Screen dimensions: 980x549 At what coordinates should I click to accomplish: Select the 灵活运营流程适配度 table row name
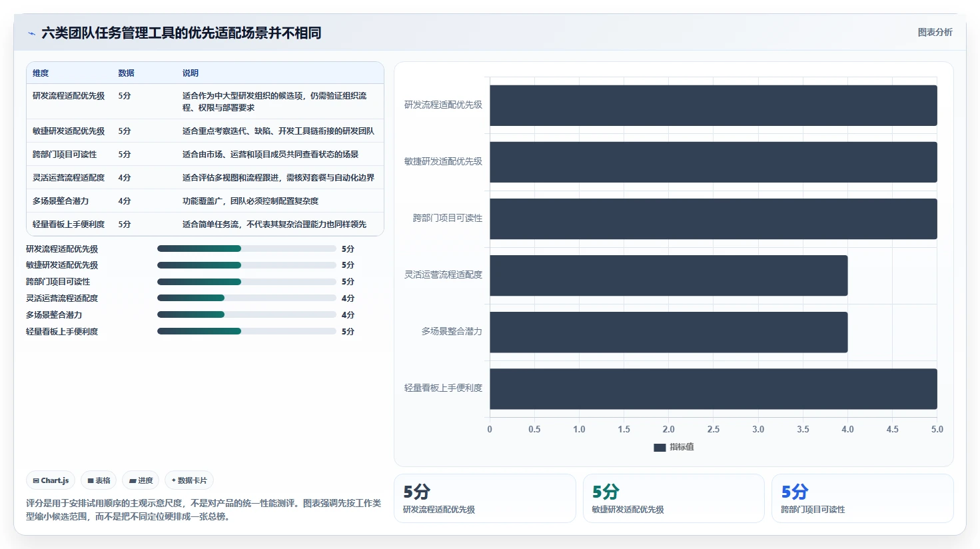click(x=69, y=178)
